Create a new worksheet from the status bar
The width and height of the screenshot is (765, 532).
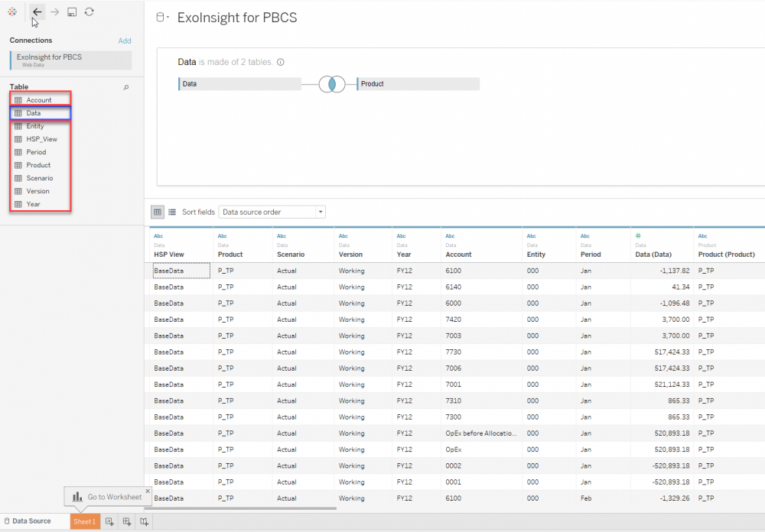pos(110,521)
